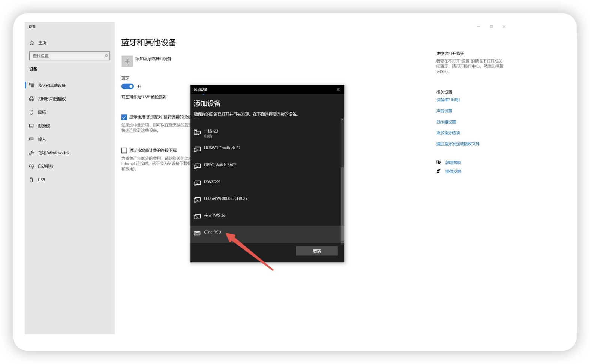The height and width of the screenshot is (364, 590).
Task: Maximize the Settings window
Action: [x=491, y=27]
